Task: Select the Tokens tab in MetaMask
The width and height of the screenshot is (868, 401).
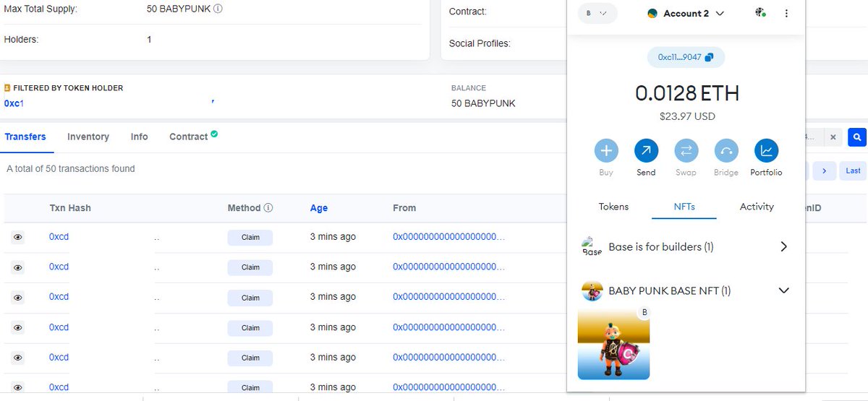Action: click(x=613, y=207)
